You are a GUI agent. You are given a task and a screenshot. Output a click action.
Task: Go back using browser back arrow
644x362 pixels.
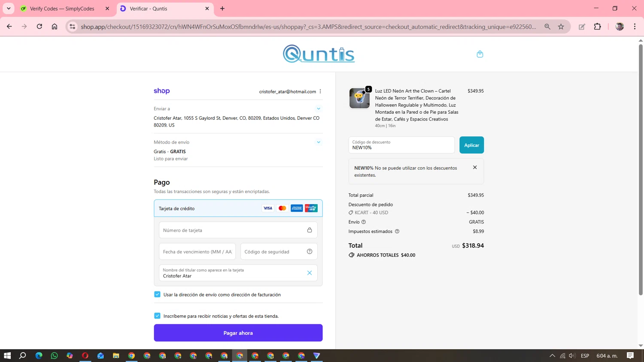tap(9, 27)
